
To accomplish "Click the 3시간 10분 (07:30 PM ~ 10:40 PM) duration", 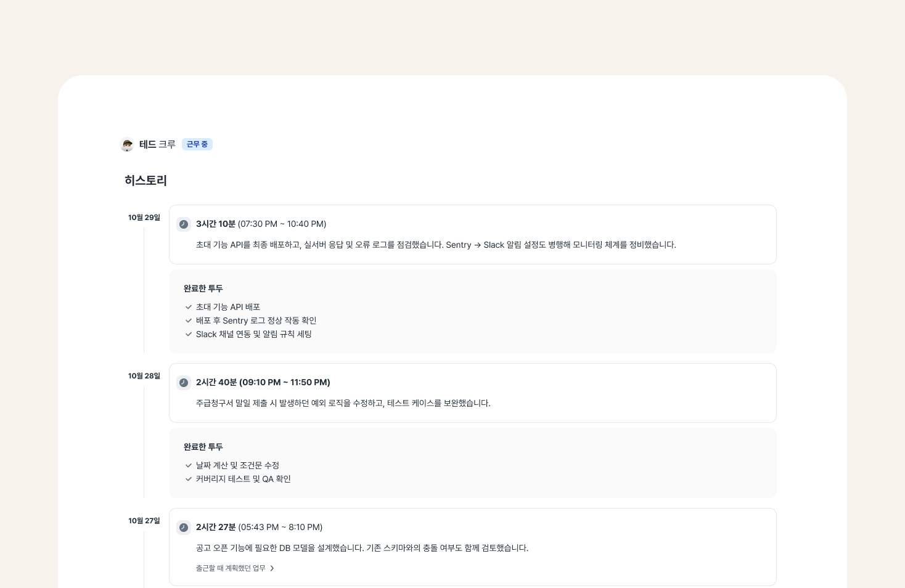I will tap(261, 224).
